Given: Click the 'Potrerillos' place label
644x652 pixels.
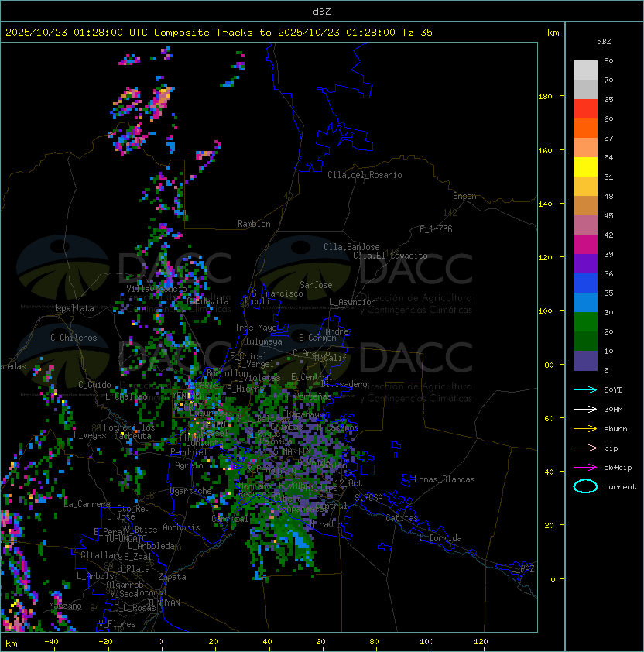Looking at the screenshot, I should (129, 427).
